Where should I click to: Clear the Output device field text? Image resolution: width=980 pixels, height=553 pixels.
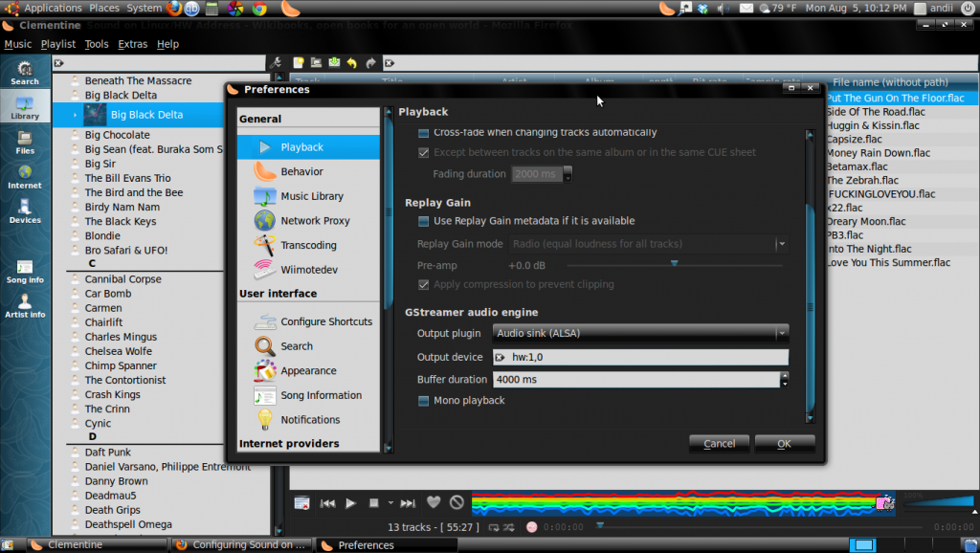pyautogui.click(x=500, y=358)
